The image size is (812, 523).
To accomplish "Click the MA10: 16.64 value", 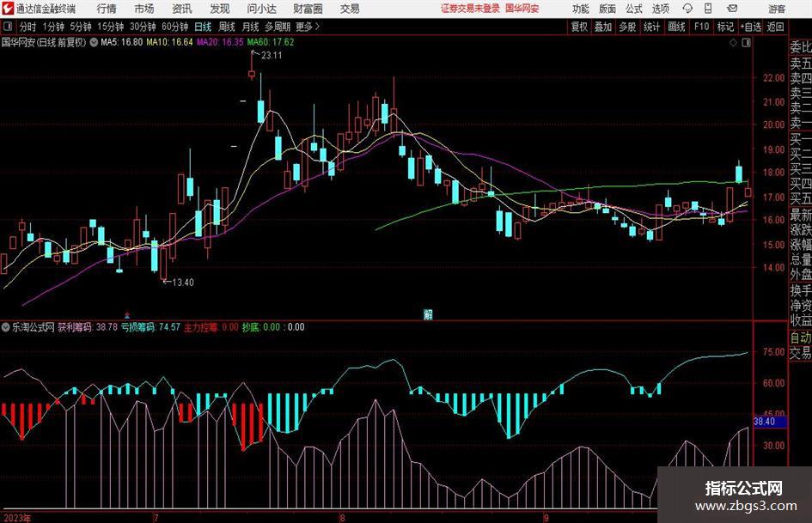I will tap(169, 42).
